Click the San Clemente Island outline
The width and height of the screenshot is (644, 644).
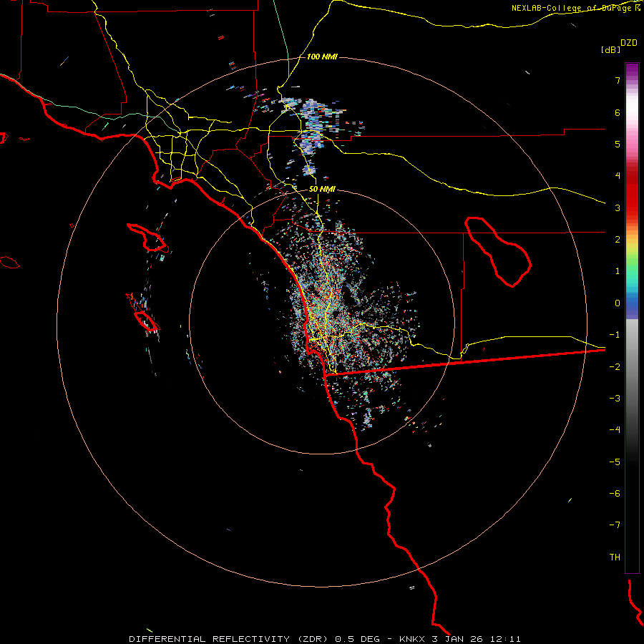(x=146, y=321)
